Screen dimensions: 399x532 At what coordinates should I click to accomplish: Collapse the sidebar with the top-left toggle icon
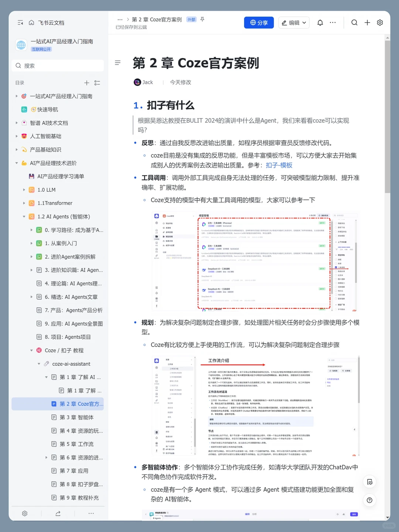click(20, 23)
